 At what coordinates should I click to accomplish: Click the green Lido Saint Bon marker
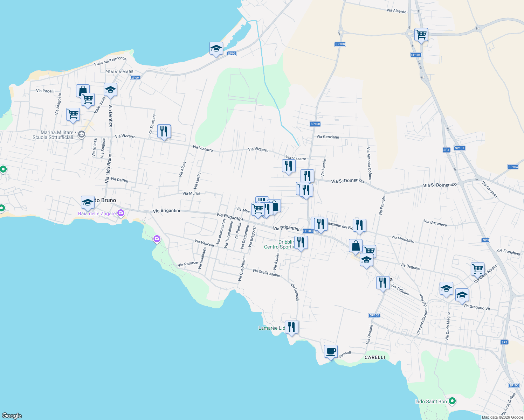coord(452,401)
